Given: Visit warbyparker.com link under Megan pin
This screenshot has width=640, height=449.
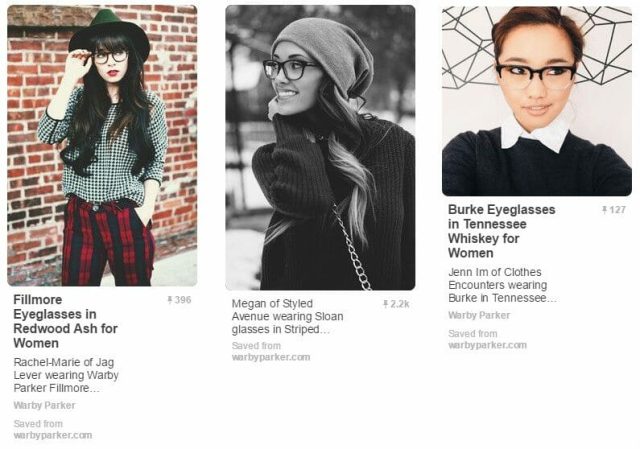Looking at the screenshot, I should click(x=271, y=357).
